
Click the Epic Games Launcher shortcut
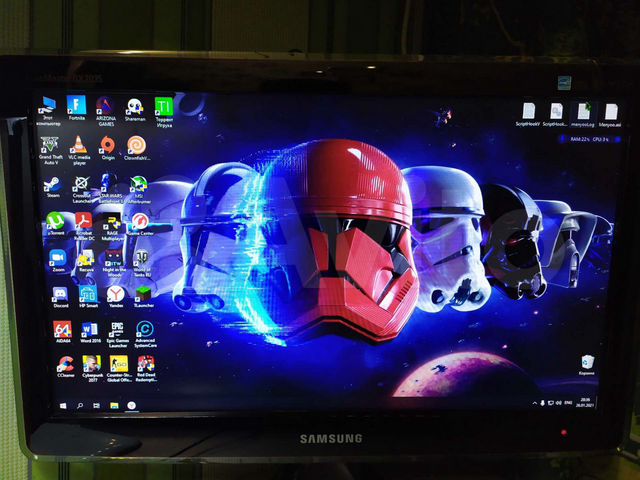point(116,329)
